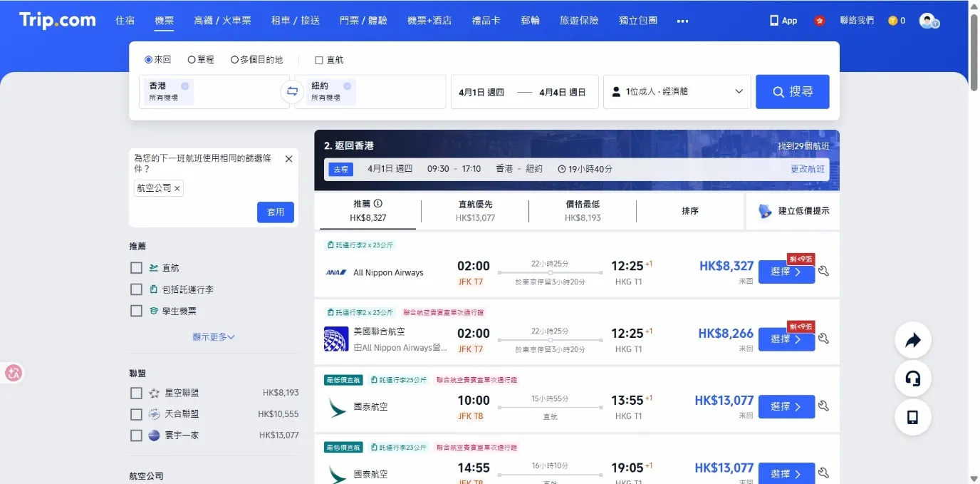This screenshot has width=980, height=484.
Task: Click the bell icon for 建立低價提示
Action: 765,211
